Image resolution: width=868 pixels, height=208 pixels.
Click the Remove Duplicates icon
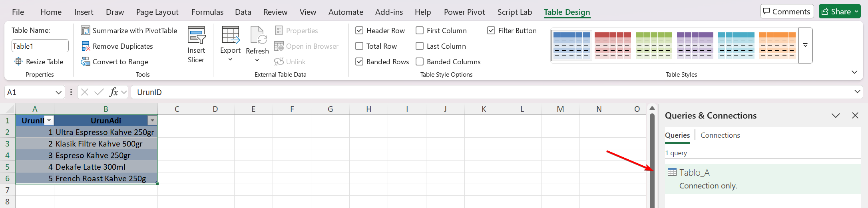tap(86, 46)
